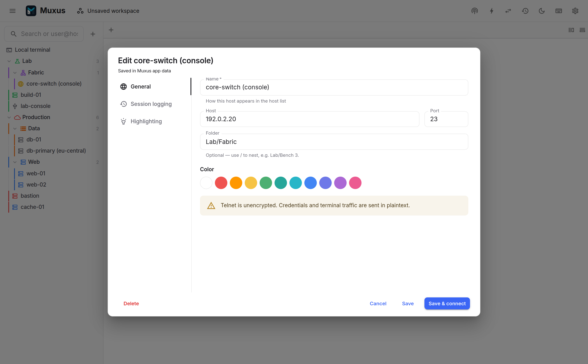Open the settings gear icon
The image size is (588, 364).
(575, 11)
